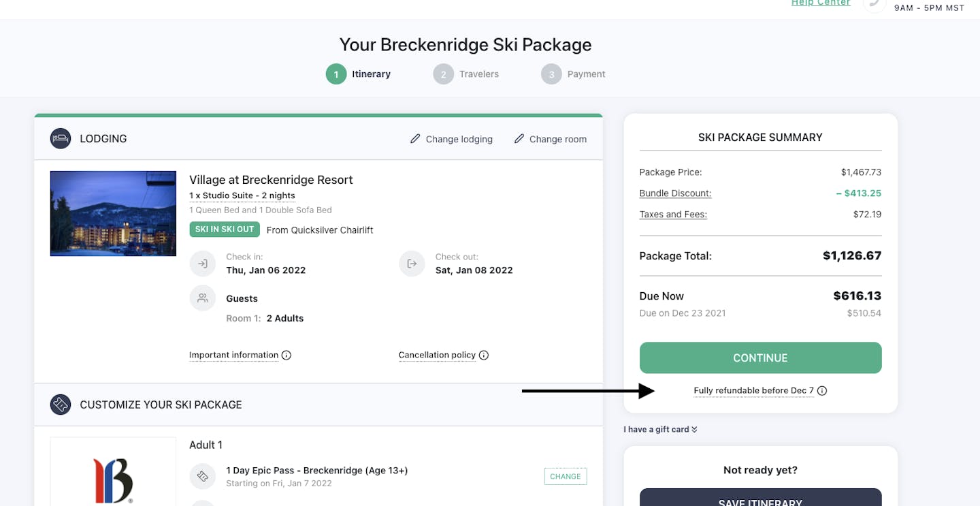Click the info icon beside Fully refundable

(x=822, y=391)
